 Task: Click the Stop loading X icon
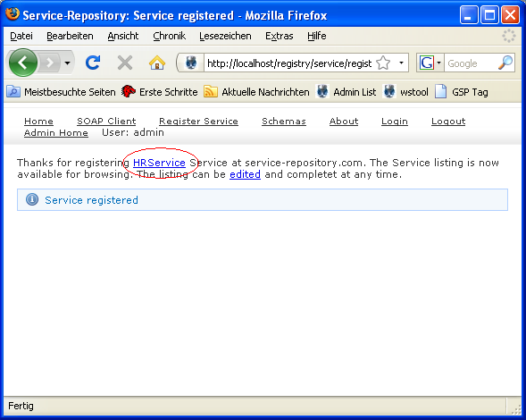tap(125, 63)
